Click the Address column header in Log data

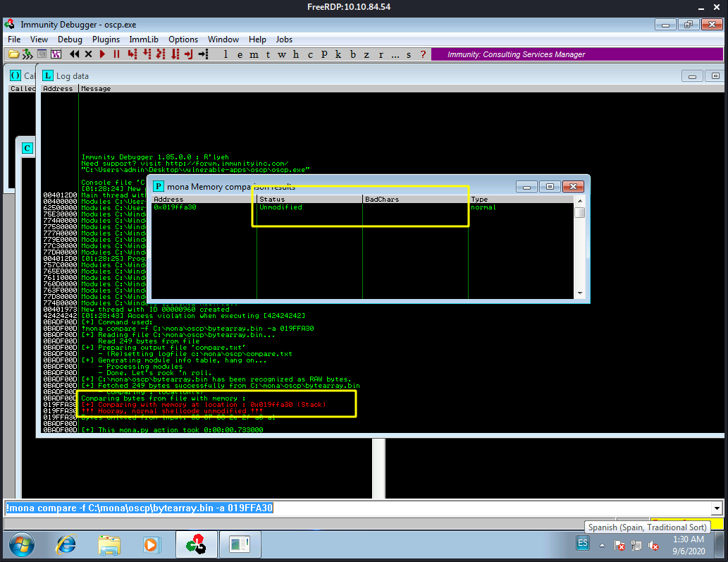pos(59,89)
